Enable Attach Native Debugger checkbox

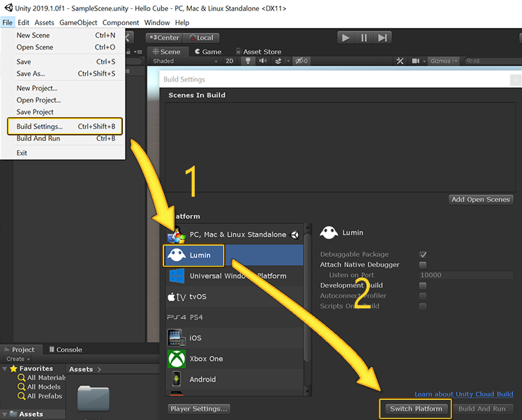tap(423, 265)
